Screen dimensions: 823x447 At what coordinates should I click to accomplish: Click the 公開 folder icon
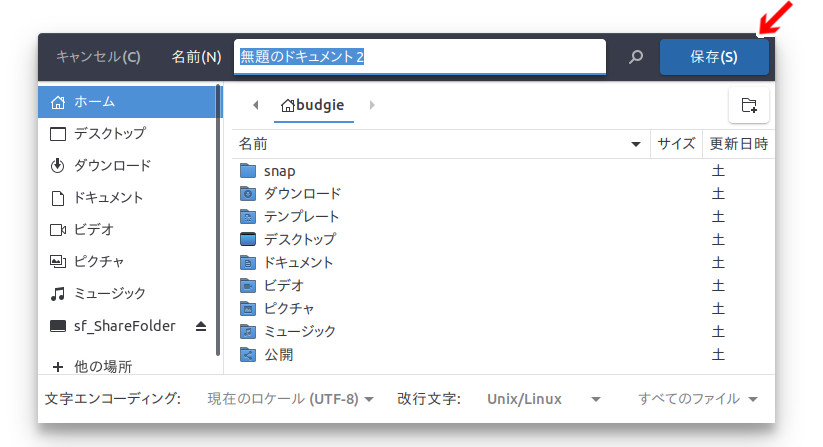coord(249,354)
